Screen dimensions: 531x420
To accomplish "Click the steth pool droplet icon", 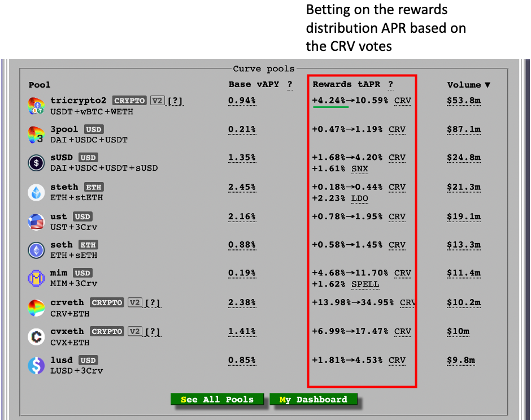I will [36, 193].
